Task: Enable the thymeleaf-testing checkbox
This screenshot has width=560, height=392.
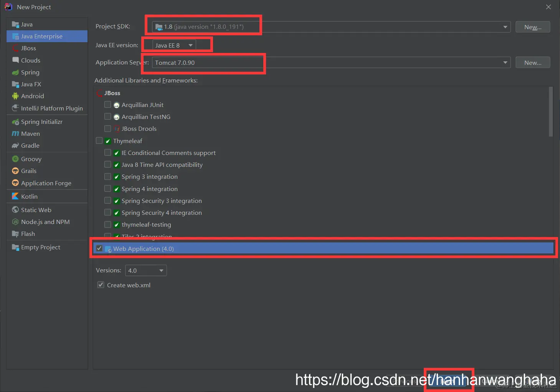Action: point(108,224)
